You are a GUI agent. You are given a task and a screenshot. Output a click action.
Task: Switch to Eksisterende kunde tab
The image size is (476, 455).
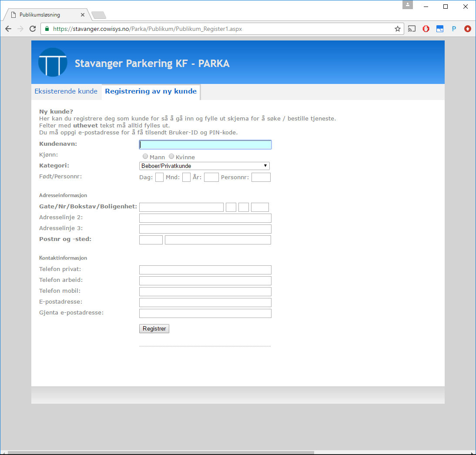tap(66, 91)
